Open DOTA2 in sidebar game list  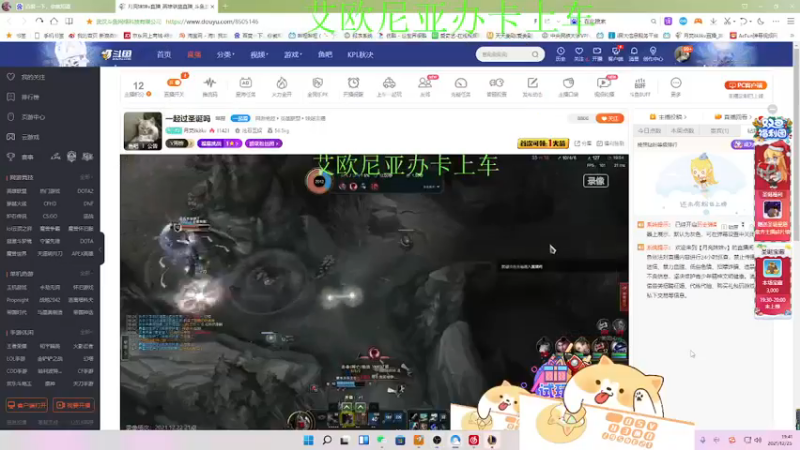pyautogui.click(x=85, y=191)
